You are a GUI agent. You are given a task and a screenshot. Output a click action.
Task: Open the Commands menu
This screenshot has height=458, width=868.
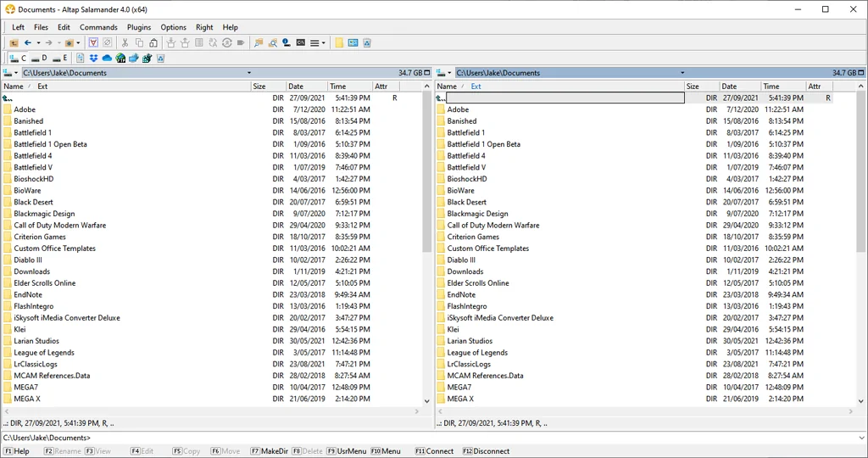tap(98, 27)
